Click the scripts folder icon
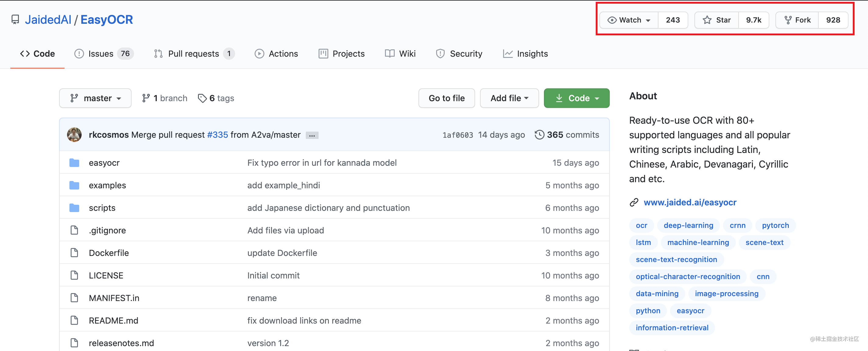Image resolution: width=868 pixels, height=351 pixels. pyautogui.click(x=74, y=208)
